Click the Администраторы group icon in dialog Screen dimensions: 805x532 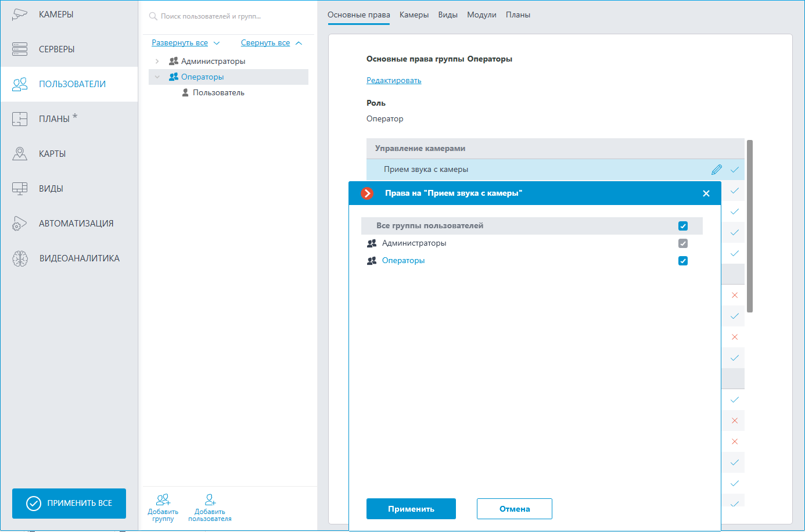pyautogui.click(x=372, y=243)
